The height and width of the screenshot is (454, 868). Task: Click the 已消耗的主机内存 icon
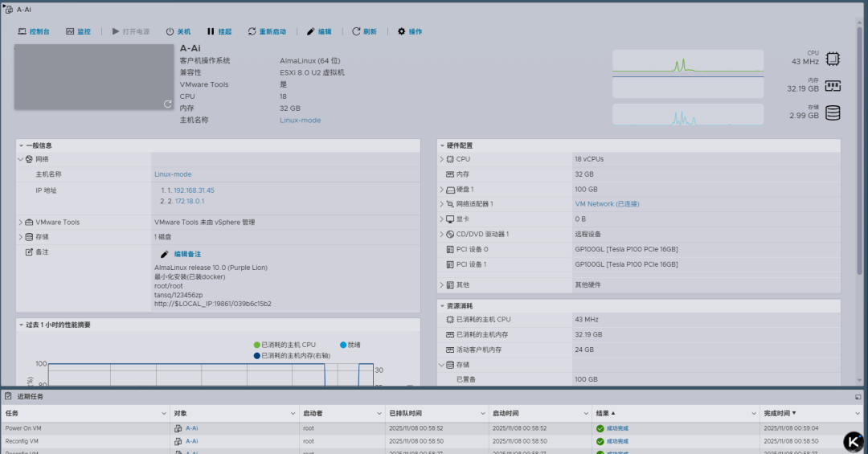click(x=450, y=335)
